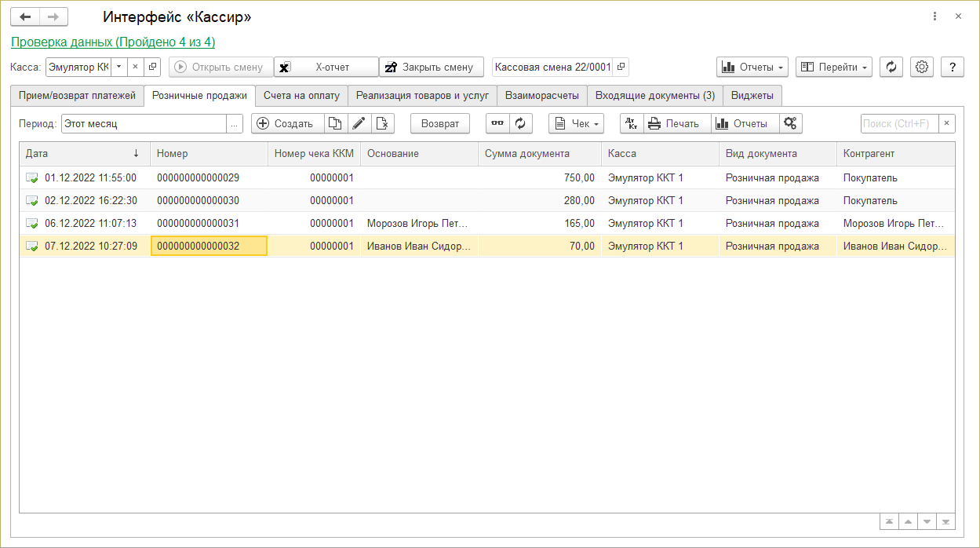Open the Входящие документы (3) tab

(654, 96)
